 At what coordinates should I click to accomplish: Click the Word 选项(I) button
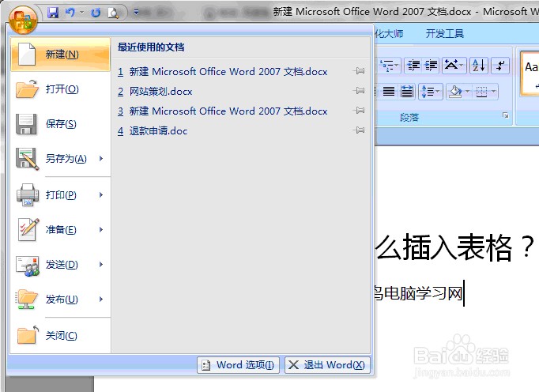click(238, 365)
